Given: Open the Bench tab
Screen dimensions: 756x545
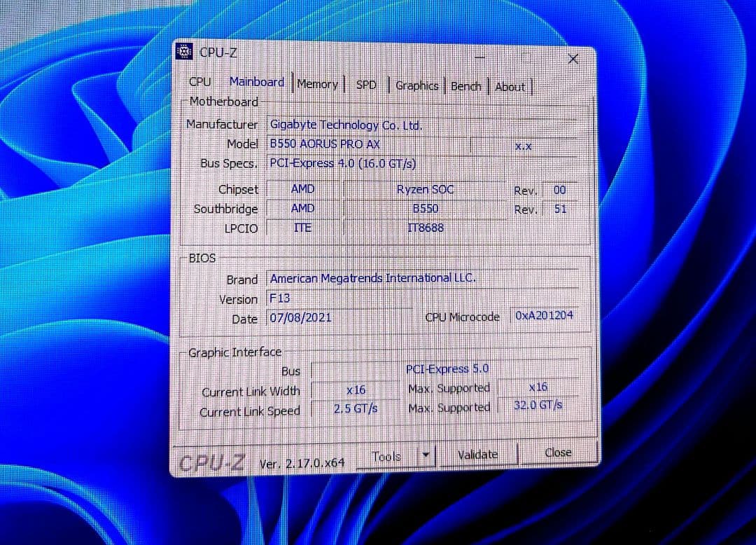Looking at the screenshot, I should [x=465, y=86].
